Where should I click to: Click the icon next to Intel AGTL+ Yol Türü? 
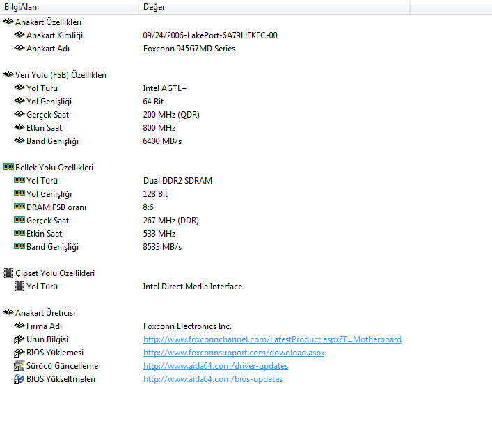point(19,88)
